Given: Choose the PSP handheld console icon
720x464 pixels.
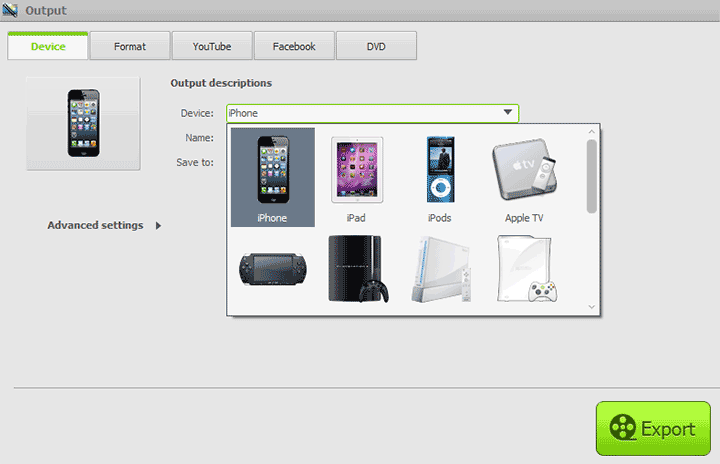Looking at the screenshot, I should point(273,269).
